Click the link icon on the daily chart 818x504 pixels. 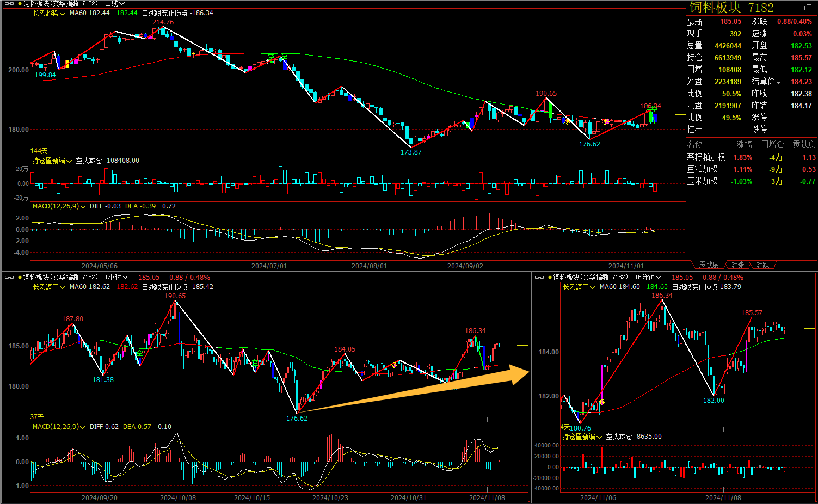pos(9,4)
